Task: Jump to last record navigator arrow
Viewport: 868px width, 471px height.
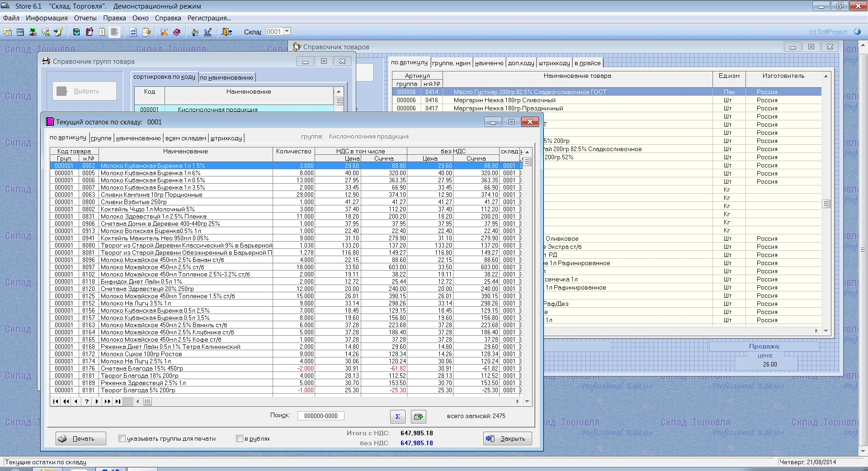Action: (x=118, y=401)
